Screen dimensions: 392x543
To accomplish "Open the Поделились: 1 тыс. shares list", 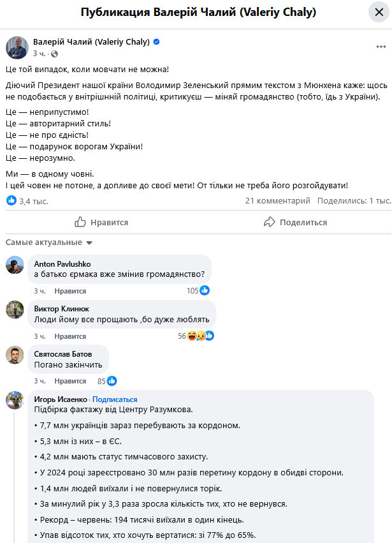I will click(x=354, y=200).
